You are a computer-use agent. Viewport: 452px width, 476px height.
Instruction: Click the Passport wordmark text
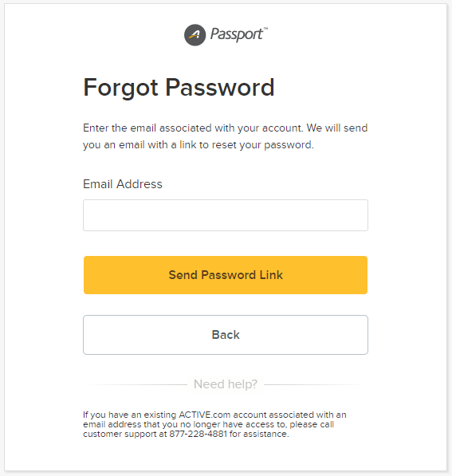coord(237,34)
